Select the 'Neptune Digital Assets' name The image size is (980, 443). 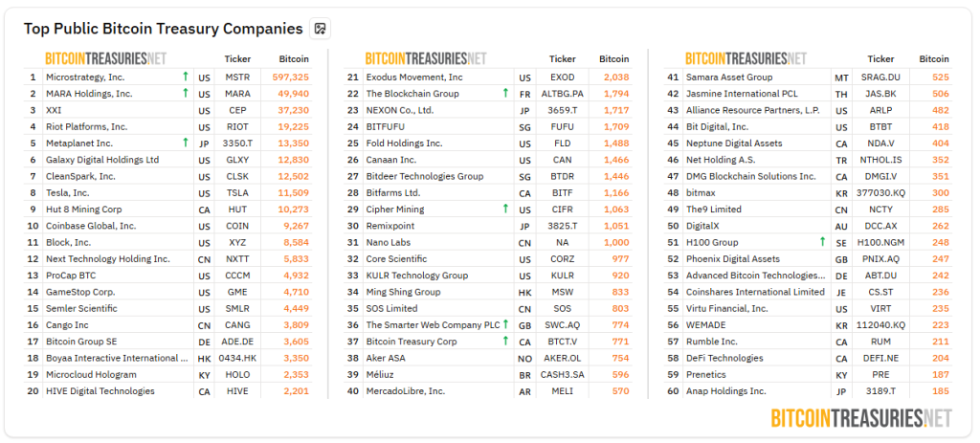coord(734,144)
